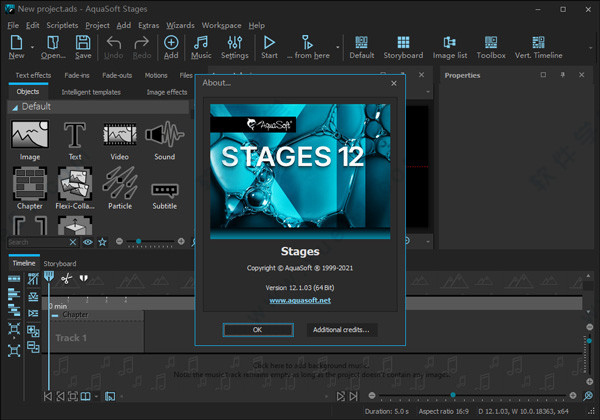Toggle the book-shaped view button below timeline
Screen dimensions: 600x420
click(85, 396)
